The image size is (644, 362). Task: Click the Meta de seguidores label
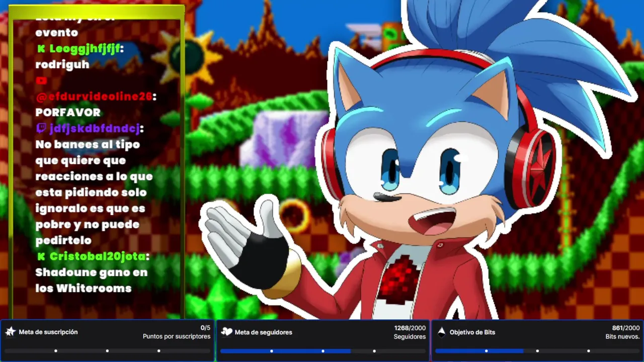[263, 332]
